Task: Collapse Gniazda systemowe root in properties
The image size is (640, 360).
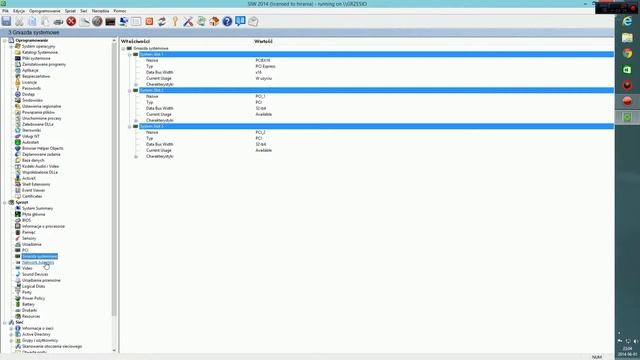Action: (123, 49)
